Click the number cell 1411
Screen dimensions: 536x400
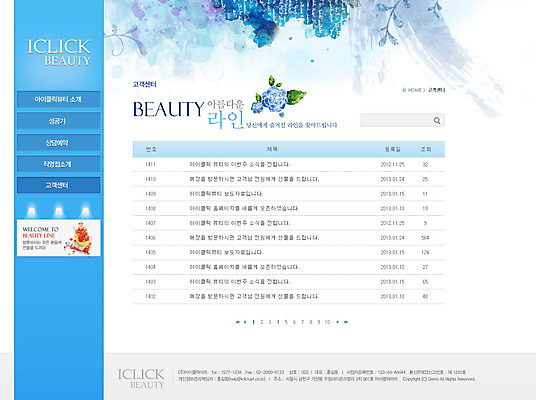(x=150, y=164)
